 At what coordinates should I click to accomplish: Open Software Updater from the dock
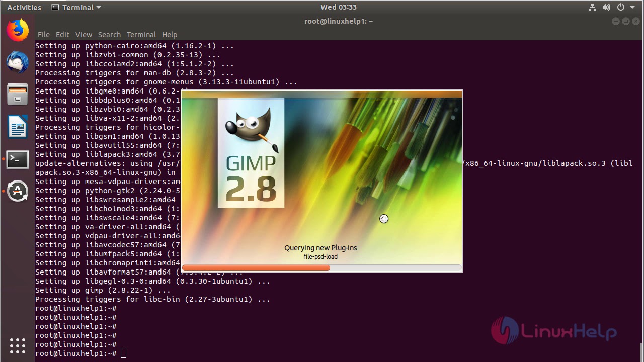(x=18, y=191)
